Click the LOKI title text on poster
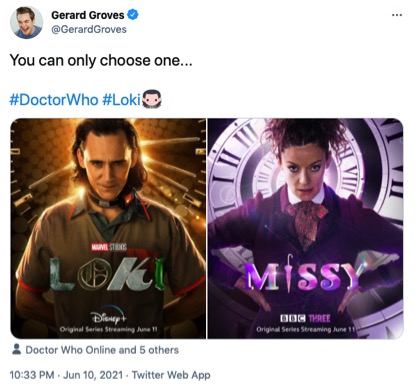This screenshot has height=388, width=415. click(x=108, y=273)
